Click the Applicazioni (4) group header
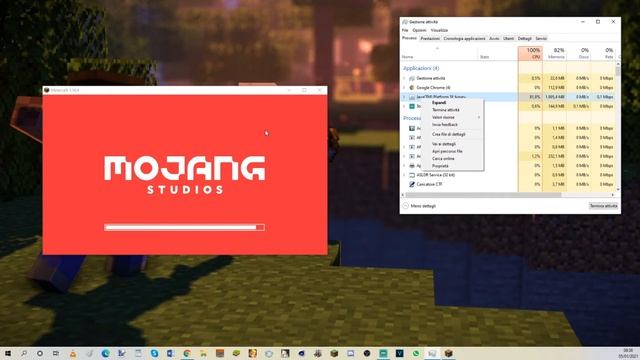The image size is (640, 360). (421, 68)
